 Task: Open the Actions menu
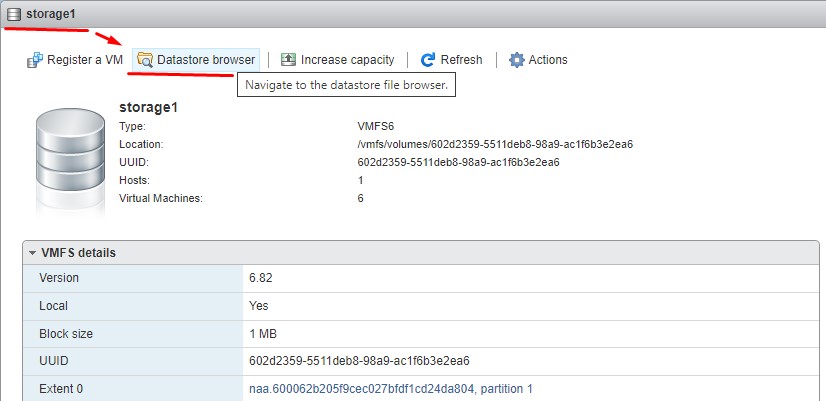pyautogui.click(x=538, y=60)
